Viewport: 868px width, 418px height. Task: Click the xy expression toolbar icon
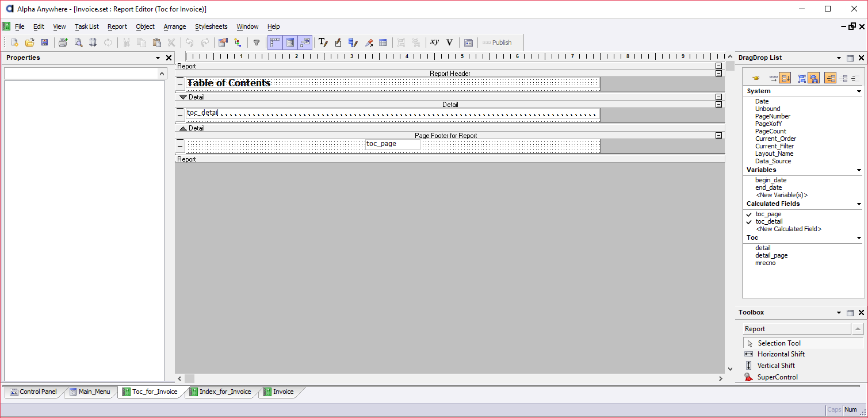pos(434,42)
